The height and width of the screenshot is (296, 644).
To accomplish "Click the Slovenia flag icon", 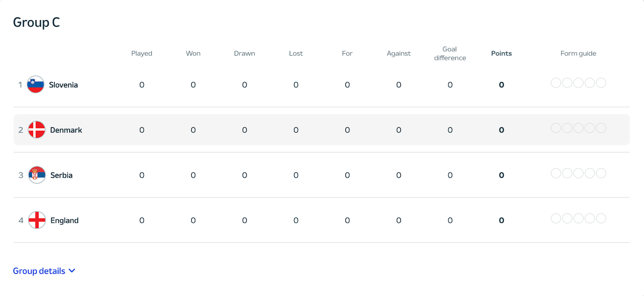I will pyautogui.click(x=35, y=85).
